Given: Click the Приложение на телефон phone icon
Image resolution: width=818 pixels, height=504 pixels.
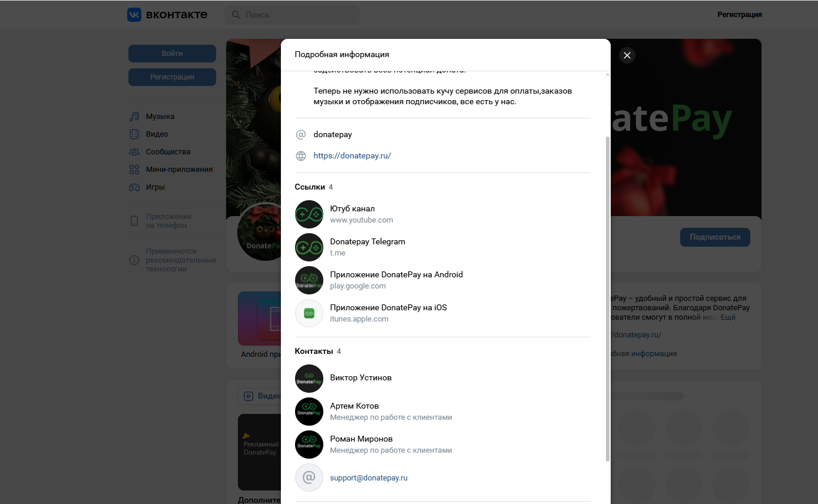Looking at the screenshot, I should (x=134, y=221).
